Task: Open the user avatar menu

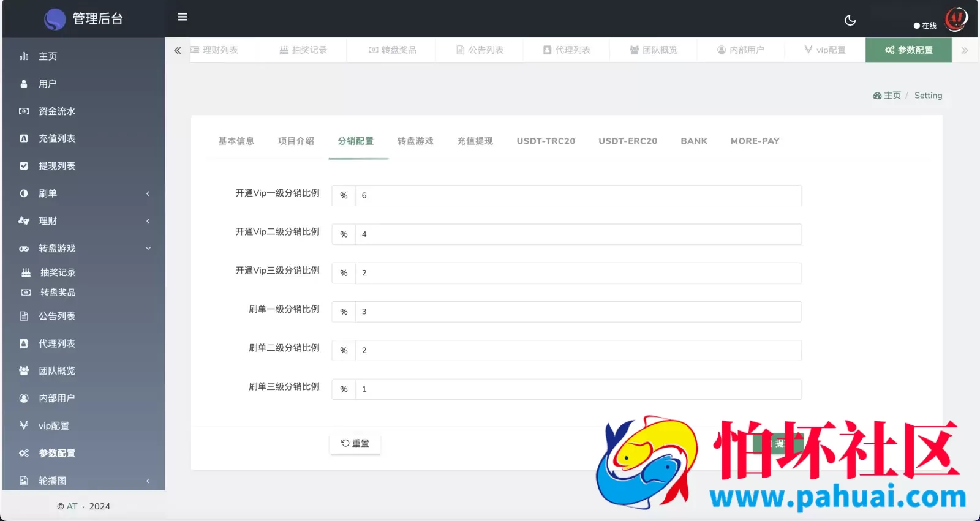Action: click(x=956, y=18)
